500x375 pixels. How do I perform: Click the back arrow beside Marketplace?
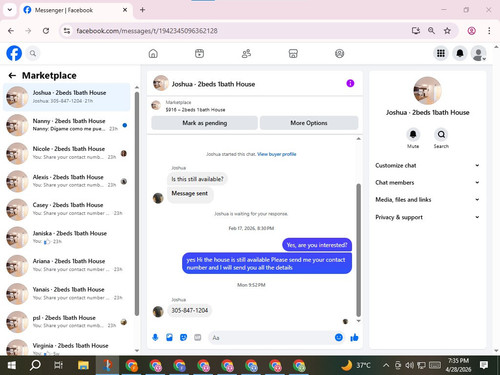tap(12, 76)
